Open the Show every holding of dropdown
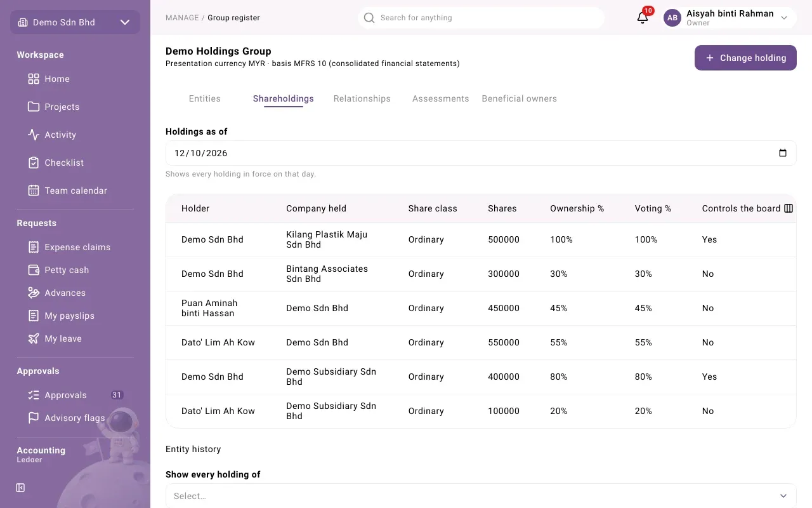 tap(481, 496)
